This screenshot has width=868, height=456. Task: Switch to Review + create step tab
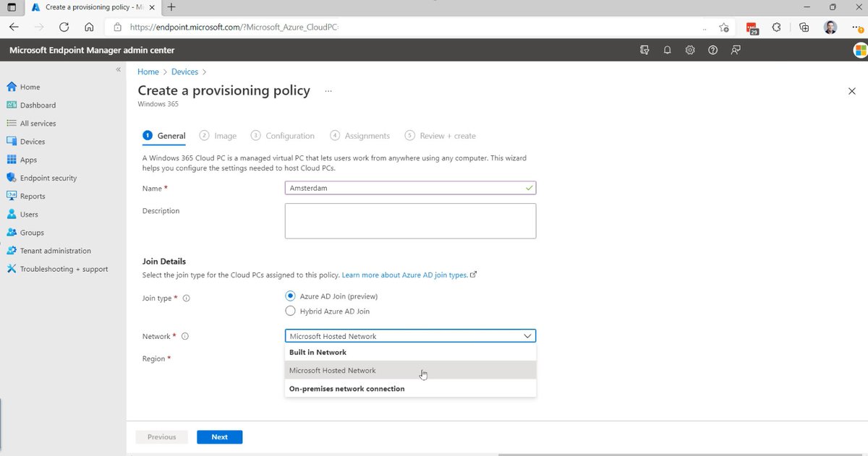(x=441, y=136)
